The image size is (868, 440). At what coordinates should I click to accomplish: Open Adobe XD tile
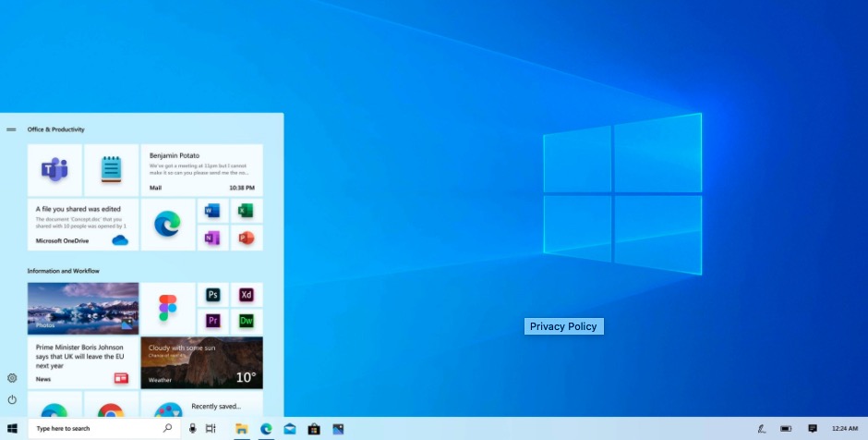(247, 295)
